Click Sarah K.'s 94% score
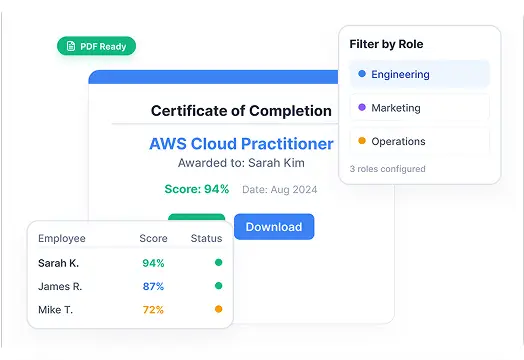 [153, 263]
